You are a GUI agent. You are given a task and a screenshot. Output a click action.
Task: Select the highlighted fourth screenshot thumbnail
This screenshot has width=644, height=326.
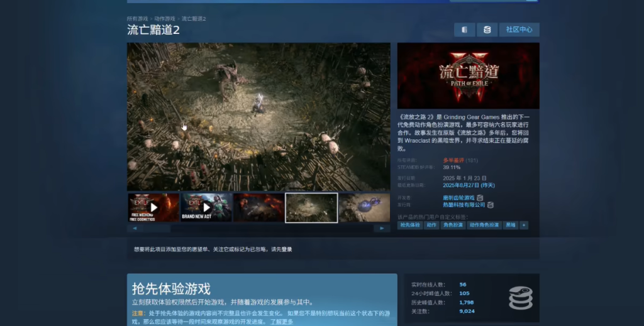pyautogui.click(x=311, y=207)
